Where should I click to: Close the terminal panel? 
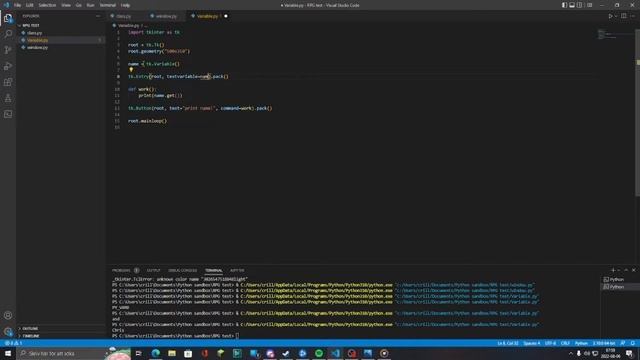(633, 270)
